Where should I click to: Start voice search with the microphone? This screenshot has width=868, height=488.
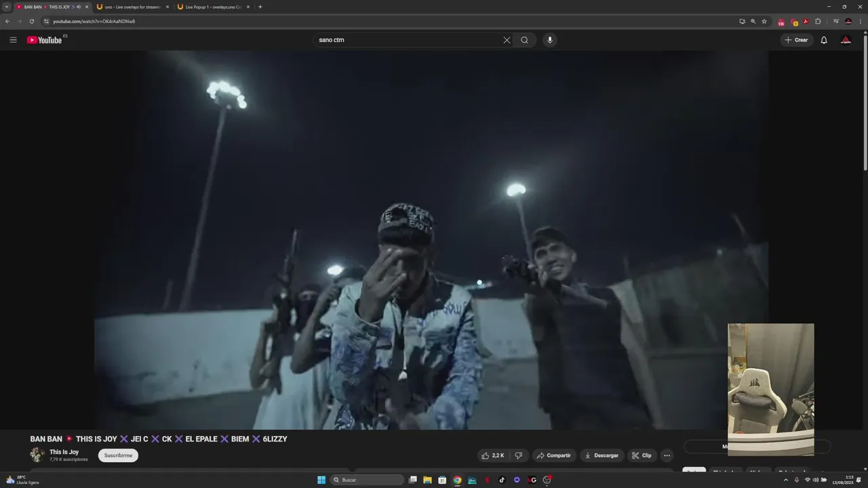click(550, 40)
